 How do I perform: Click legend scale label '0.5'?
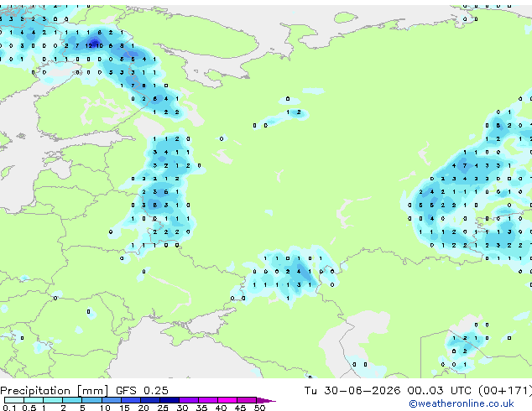pyautogui.click(x=29, y=408)
